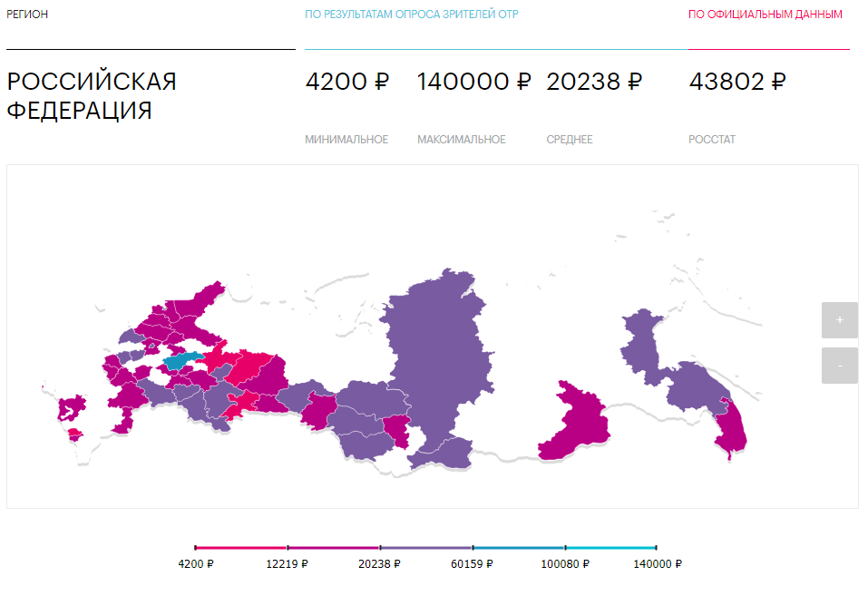Click the purple middle legend segment
868x596 pixels.
426,548
